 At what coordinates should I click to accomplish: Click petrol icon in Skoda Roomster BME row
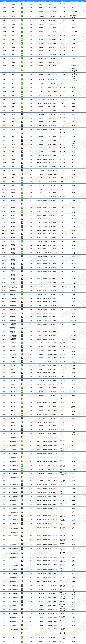tap(22, 291)
